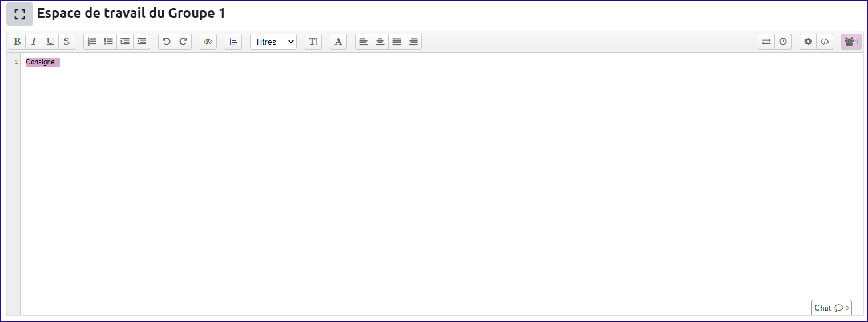Clear authorship colors with eye icon

tap(208, 42)
